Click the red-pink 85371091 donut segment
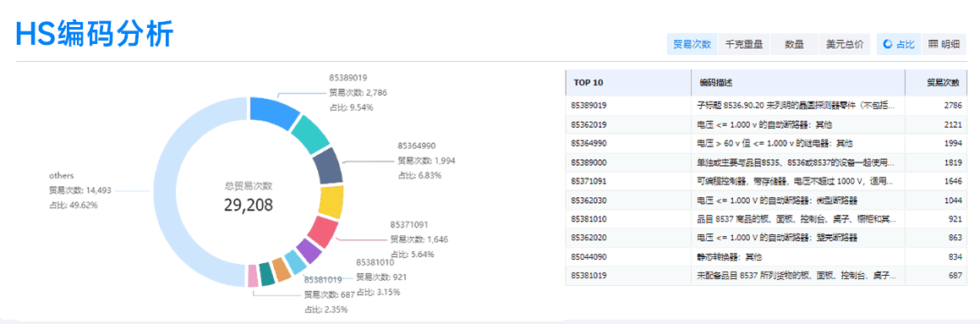Screen dimensions: 980x324 [322, 229]
